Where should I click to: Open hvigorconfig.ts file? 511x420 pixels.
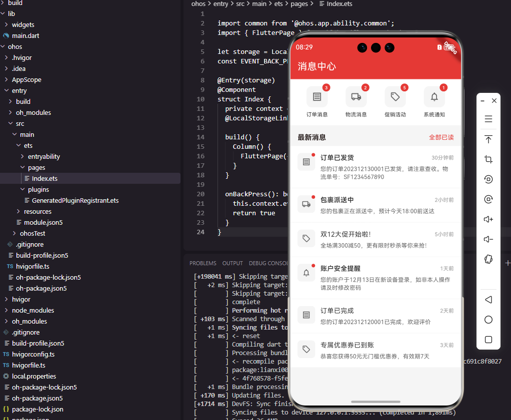(33, 354)
